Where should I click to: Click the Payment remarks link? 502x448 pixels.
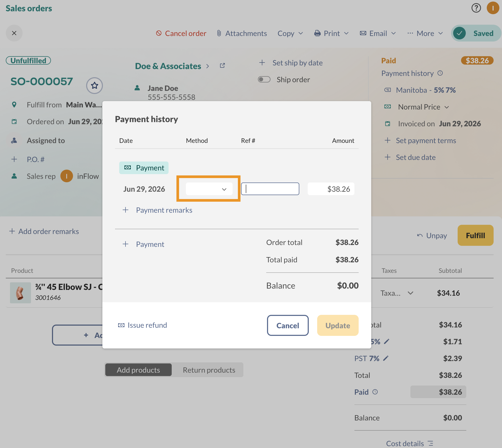click(164, 210)
